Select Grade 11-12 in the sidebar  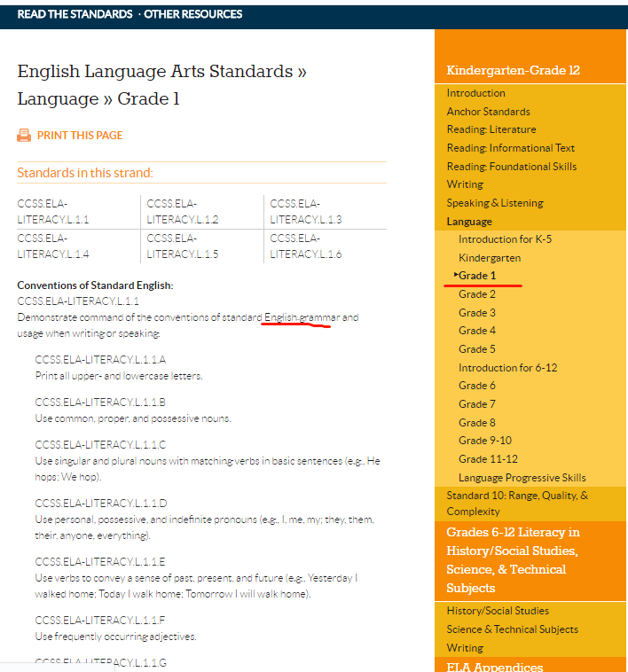pos(488,459)
